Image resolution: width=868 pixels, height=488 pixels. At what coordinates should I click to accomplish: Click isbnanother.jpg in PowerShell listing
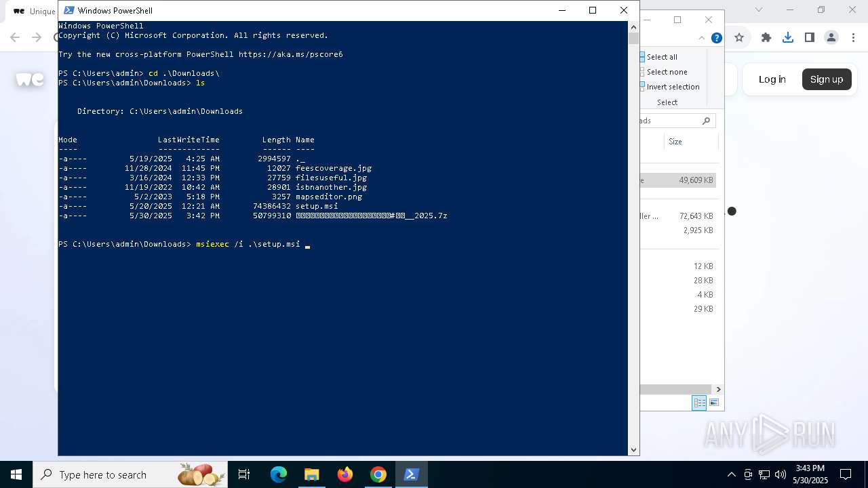click(x=331, y=187)
